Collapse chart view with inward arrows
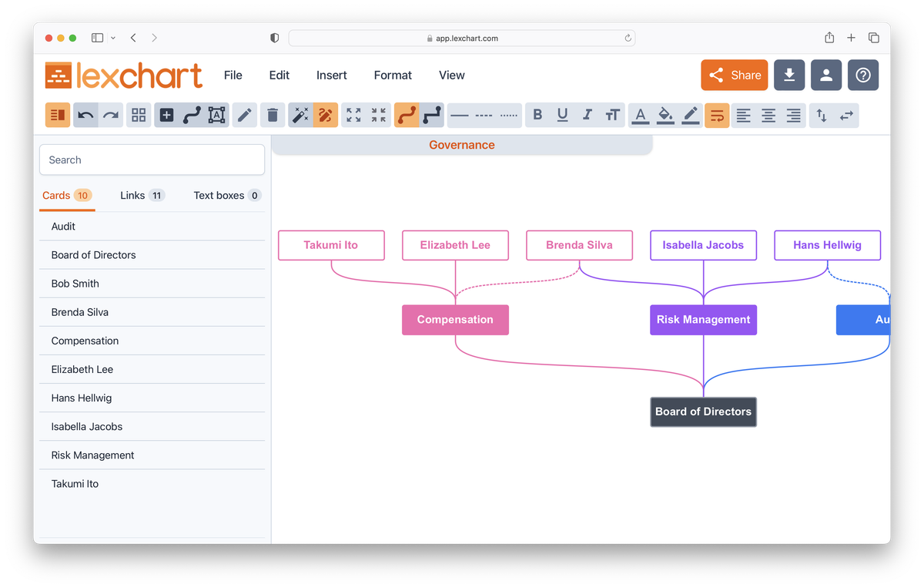This screenshot has width=924, height=588. (379, 116)
